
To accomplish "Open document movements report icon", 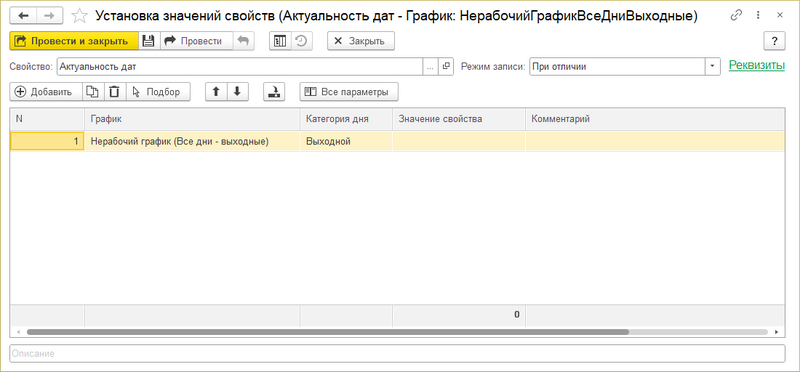I will 280,41.
